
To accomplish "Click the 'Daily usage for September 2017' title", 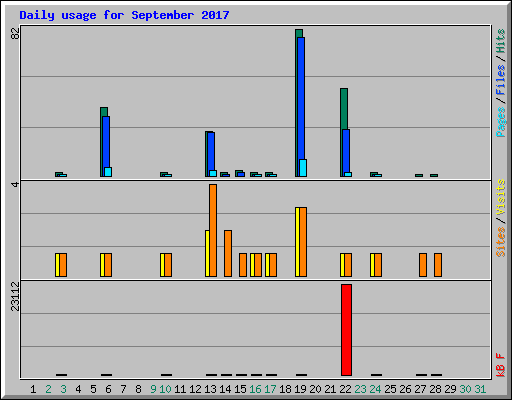I will [124, 15].
